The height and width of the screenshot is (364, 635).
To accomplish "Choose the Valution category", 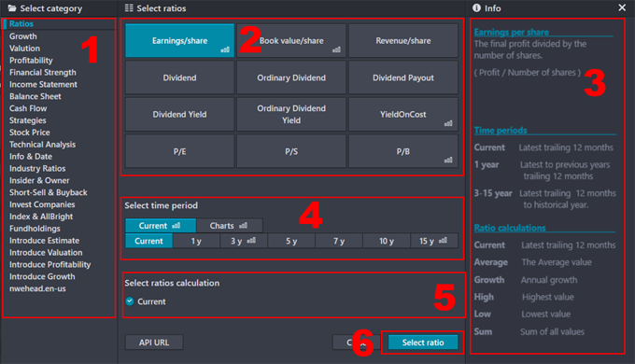I will pos(24,49).
